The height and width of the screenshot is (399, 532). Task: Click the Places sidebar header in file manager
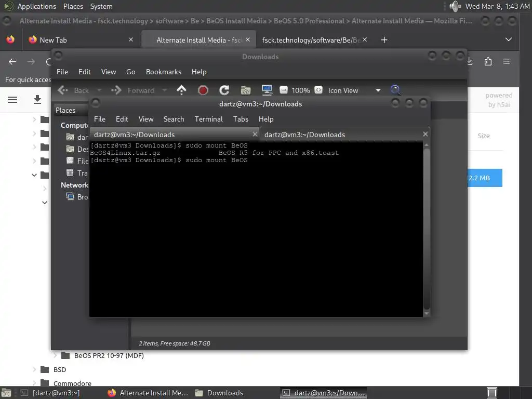[65, 110]
